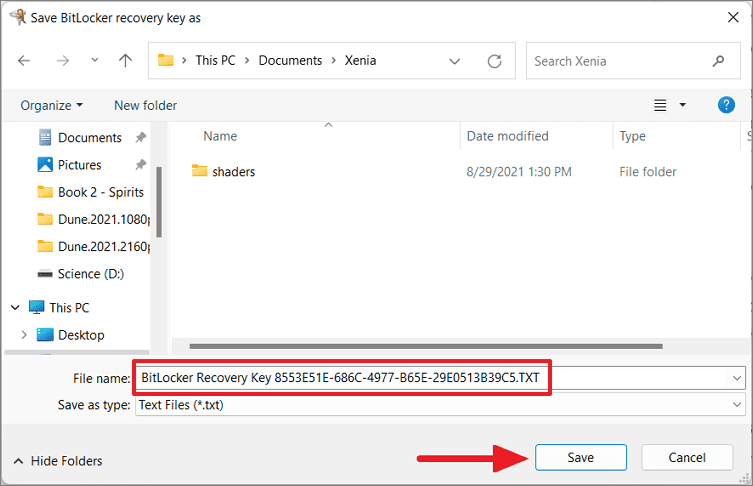Sort by Date modified column header
The image size is (753, 486).
507,136
